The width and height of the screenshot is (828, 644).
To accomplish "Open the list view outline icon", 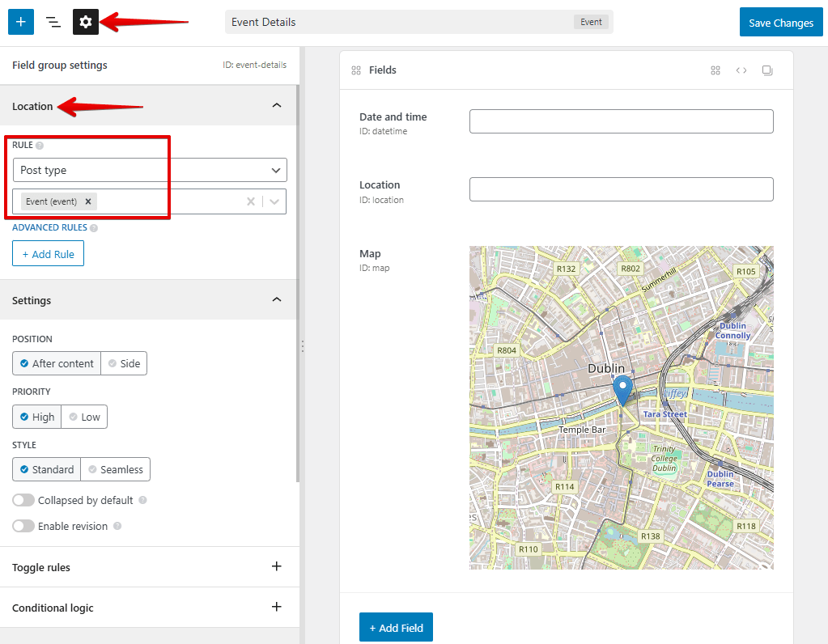I will point(53,23).
